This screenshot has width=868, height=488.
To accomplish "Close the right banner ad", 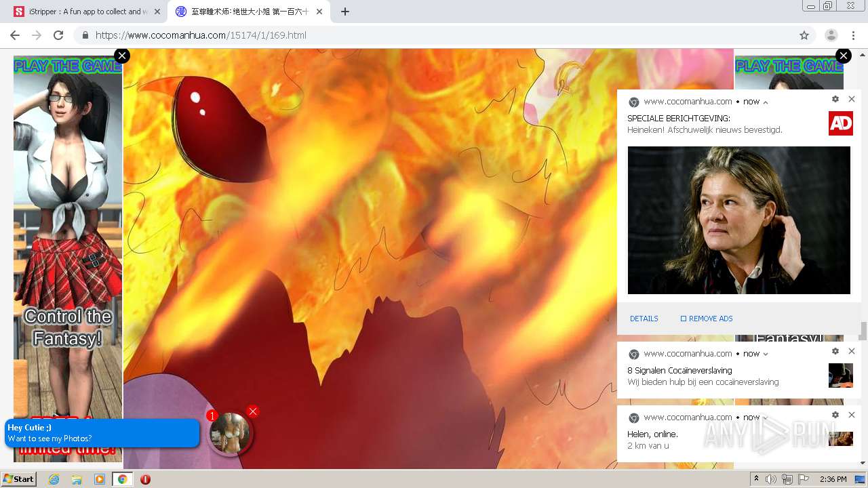I will 844,56.
